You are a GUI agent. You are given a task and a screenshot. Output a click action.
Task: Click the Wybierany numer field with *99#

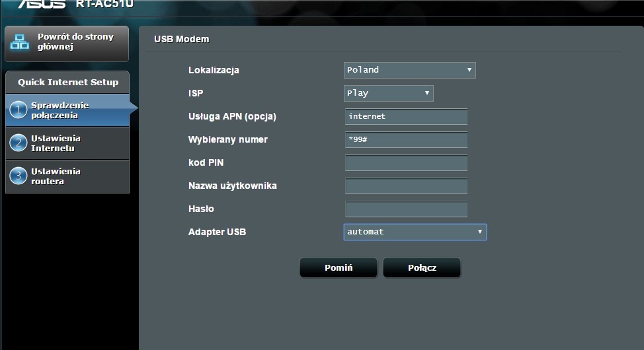click(x=406, y=140)
